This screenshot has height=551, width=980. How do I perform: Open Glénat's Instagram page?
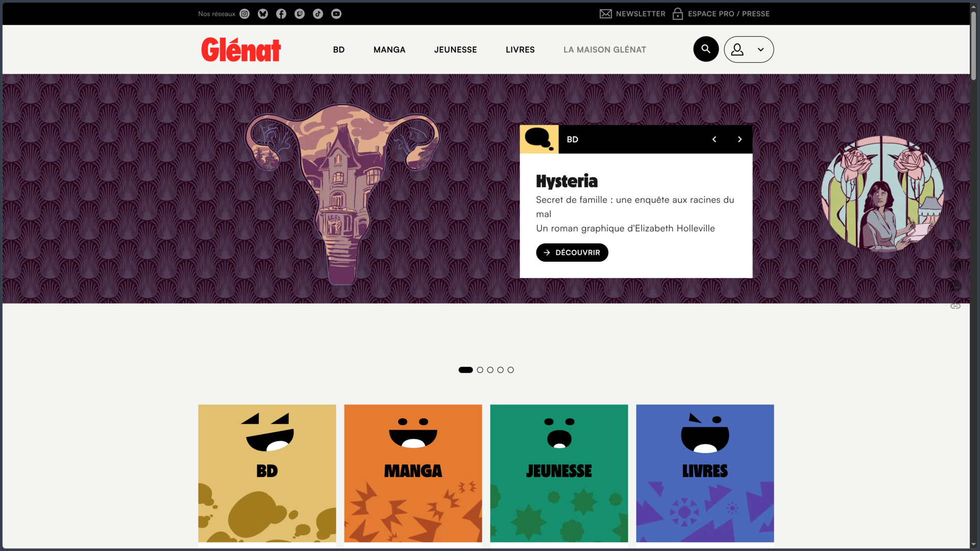point(244,14)
